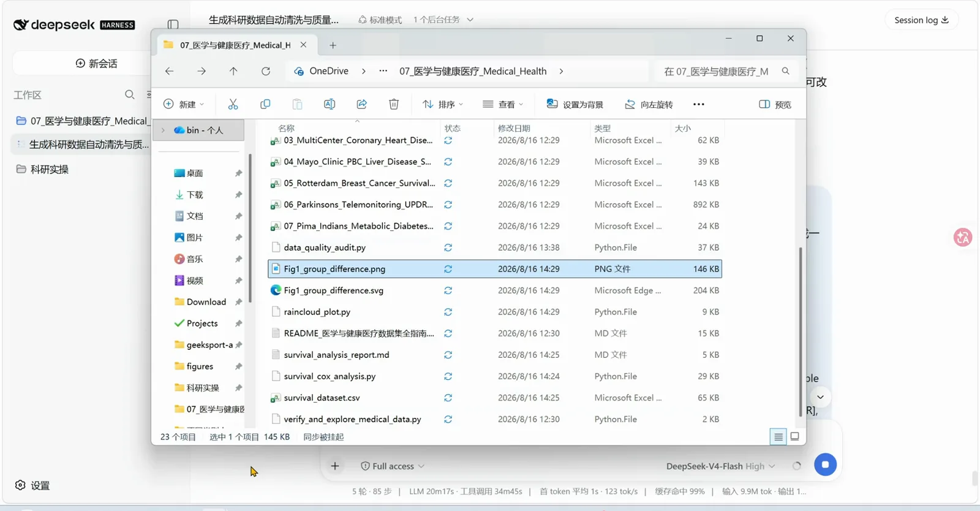Add a new Explorer tab
This screenshot has width=980, height=511.
(333, 45)
